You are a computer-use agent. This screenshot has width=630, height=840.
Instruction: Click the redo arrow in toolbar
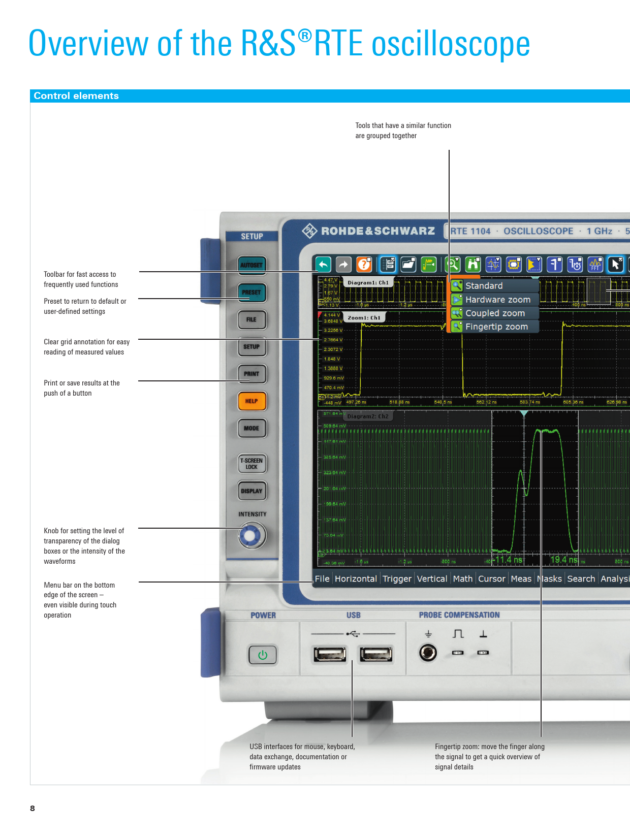coord(343,264)
